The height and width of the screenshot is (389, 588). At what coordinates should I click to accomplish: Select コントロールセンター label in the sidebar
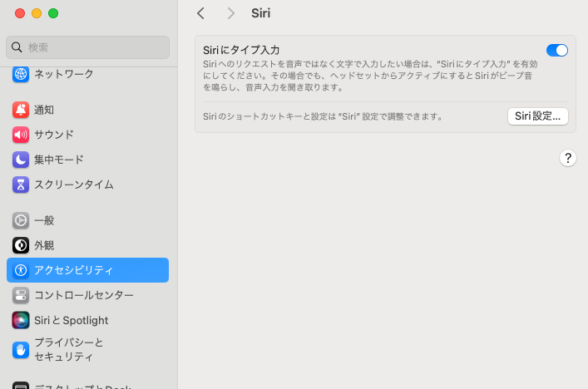pos(84,295)
